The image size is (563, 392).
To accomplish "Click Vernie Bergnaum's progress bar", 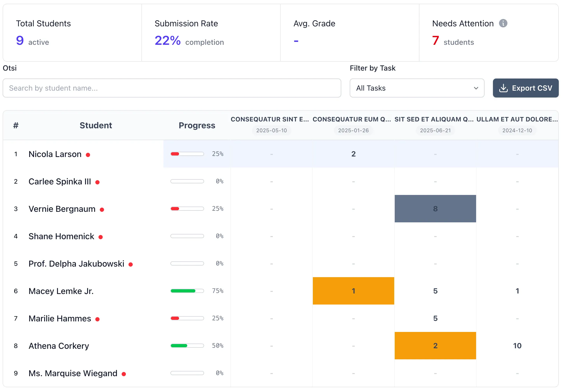I will 187,209.
